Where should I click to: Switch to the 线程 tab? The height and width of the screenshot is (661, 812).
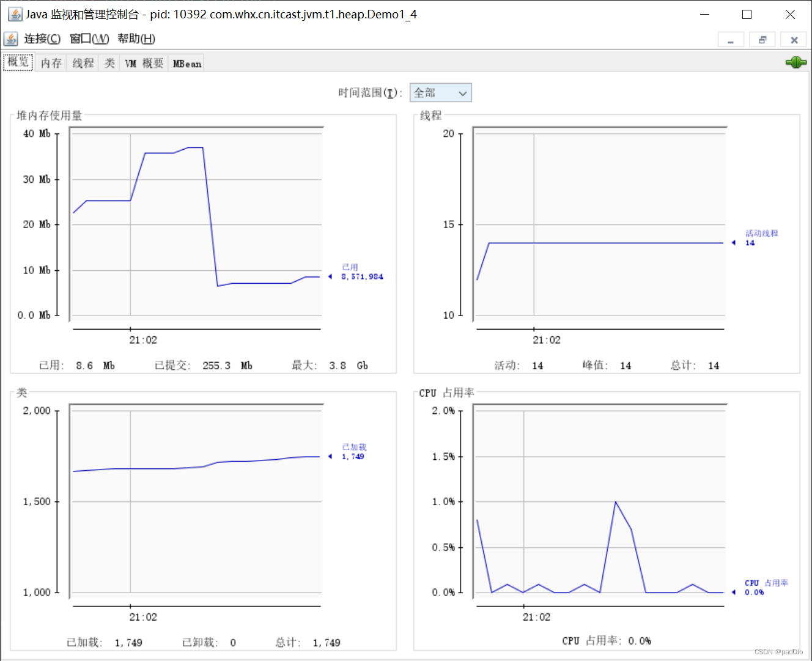[82, 62]
